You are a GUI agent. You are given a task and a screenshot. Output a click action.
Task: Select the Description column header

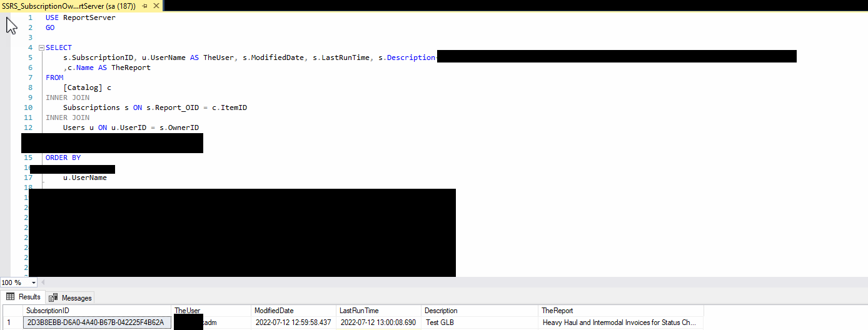[x=480, y=311]
